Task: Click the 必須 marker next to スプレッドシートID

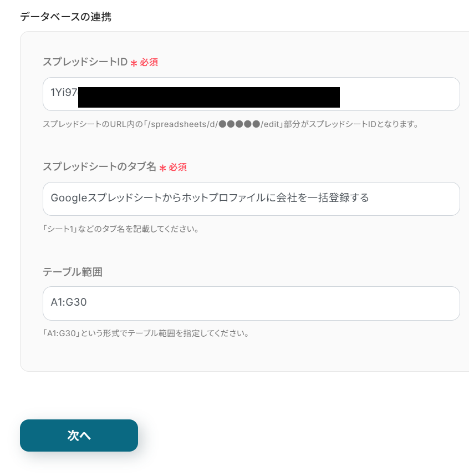Action: (x=149, y=63)
